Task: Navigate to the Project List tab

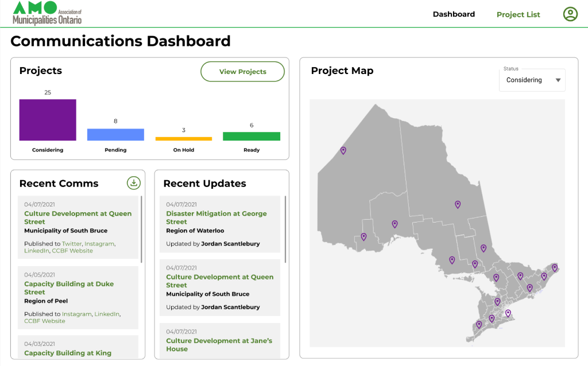Action: 518,14
